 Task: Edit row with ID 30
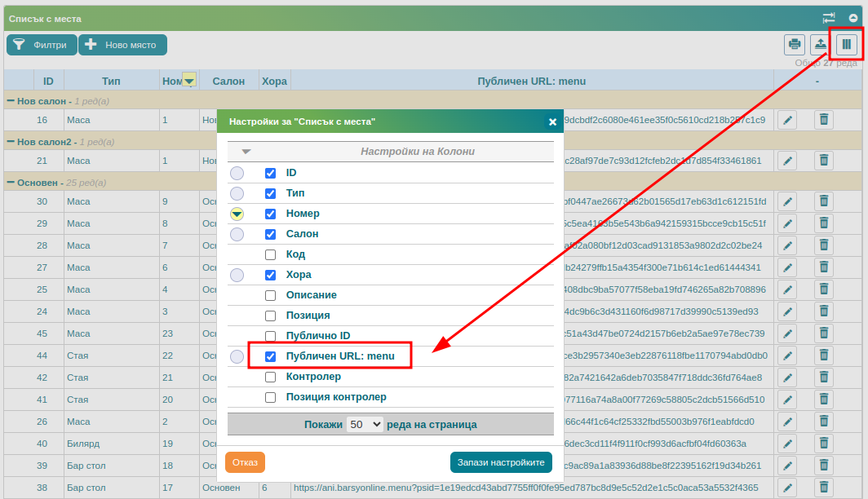pos(787,201)
